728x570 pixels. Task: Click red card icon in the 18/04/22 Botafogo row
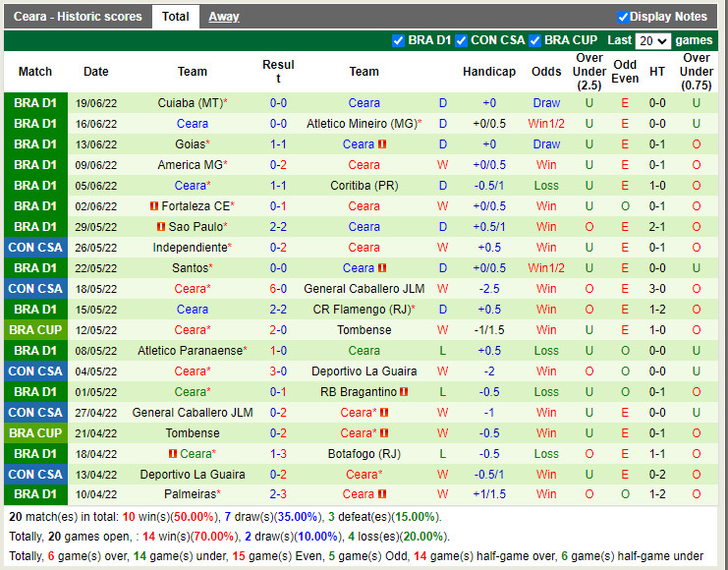pos(173,453)
